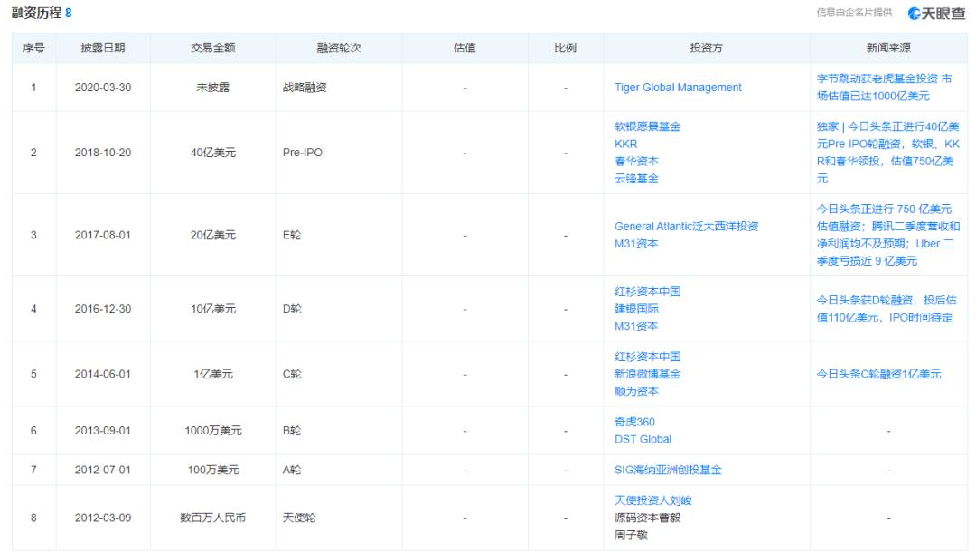This screenshot has width=976, height=560.
Task: Click the 披露日期 column header
Action: [103, 48]
